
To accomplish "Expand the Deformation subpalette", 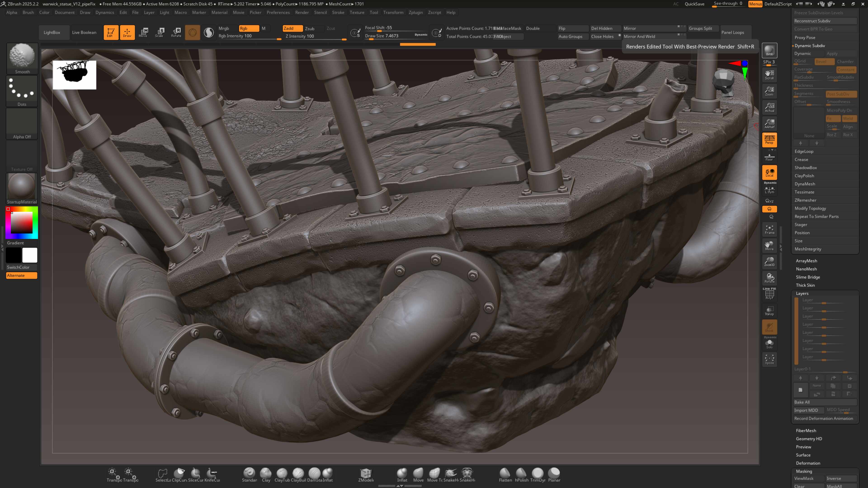I will 808,463.
